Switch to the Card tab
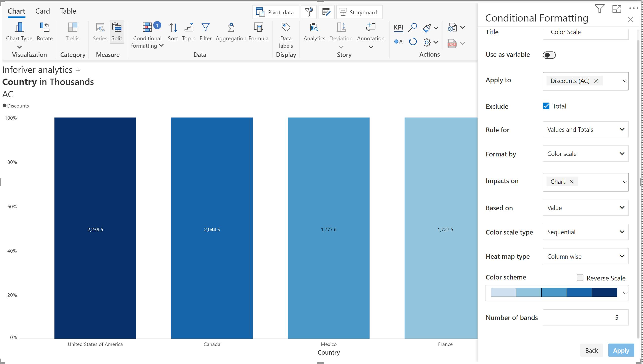The height and width of the screenshot is (364, 643). coord(43,11)
